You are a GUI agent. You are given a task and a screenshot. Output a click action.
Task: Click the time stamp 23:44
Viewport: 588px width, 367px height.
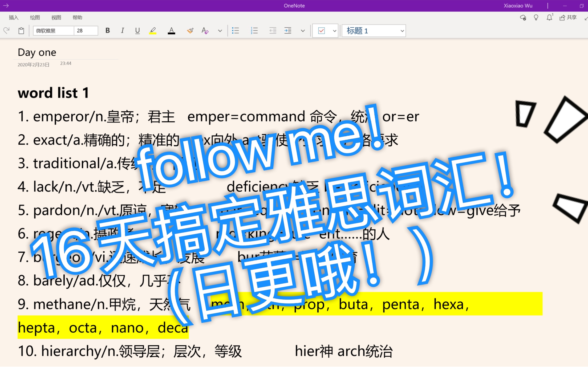[x=66, y=63]
